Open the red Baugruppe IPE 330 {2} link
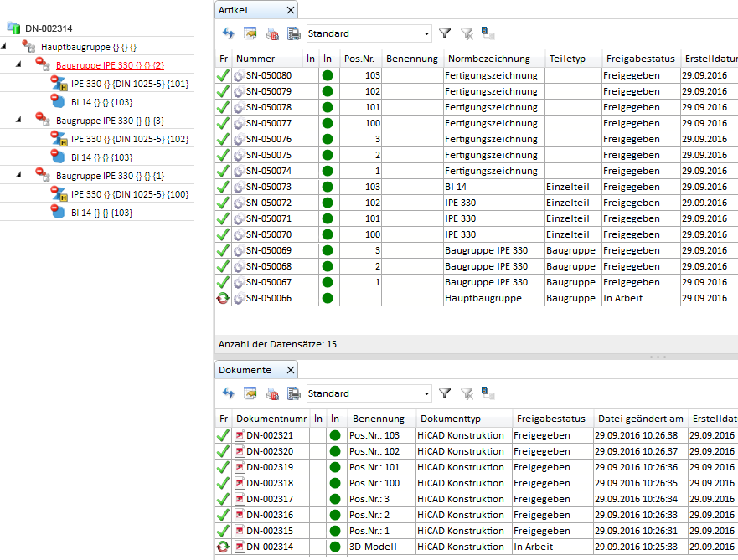Screen dimensions: 738x560 pyautogui.click(x=110, y=65)
